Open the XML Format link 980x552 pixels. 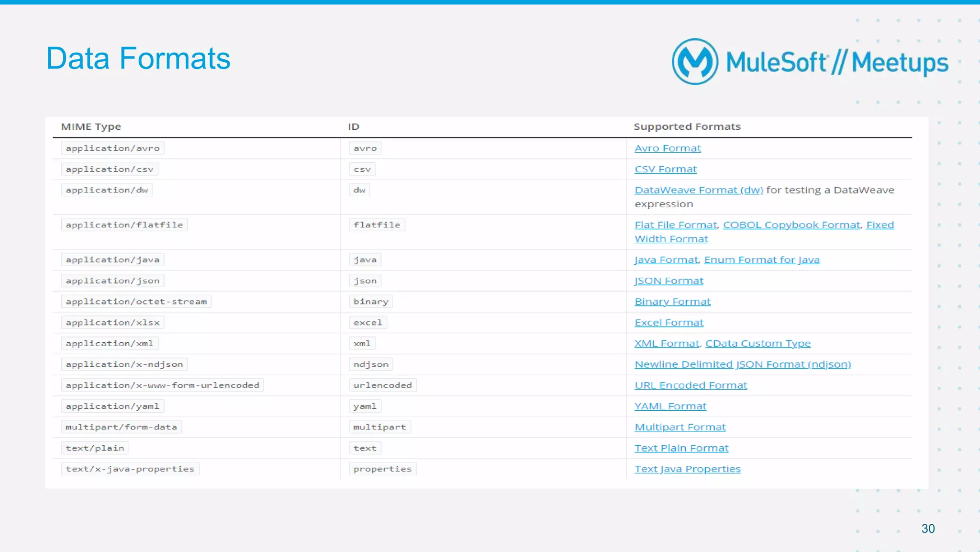pyautogui.click(x=667, y=343)
